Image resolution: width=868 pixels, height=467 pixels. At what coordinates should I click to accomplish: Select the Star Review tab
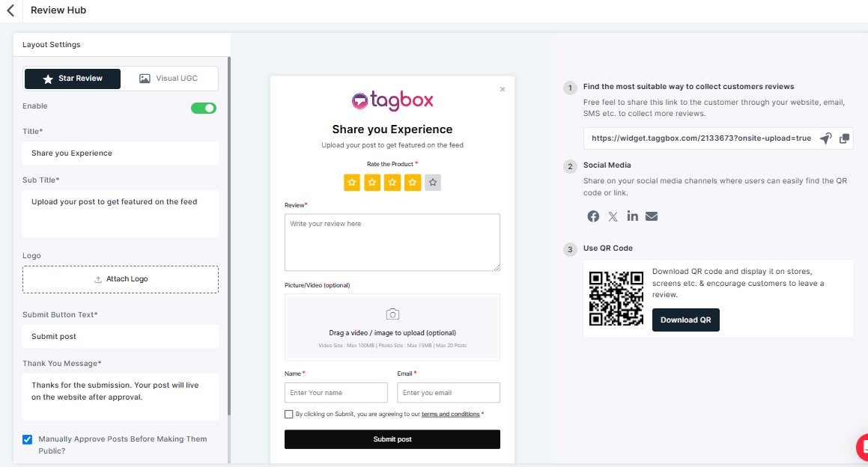tap(72, 78)
